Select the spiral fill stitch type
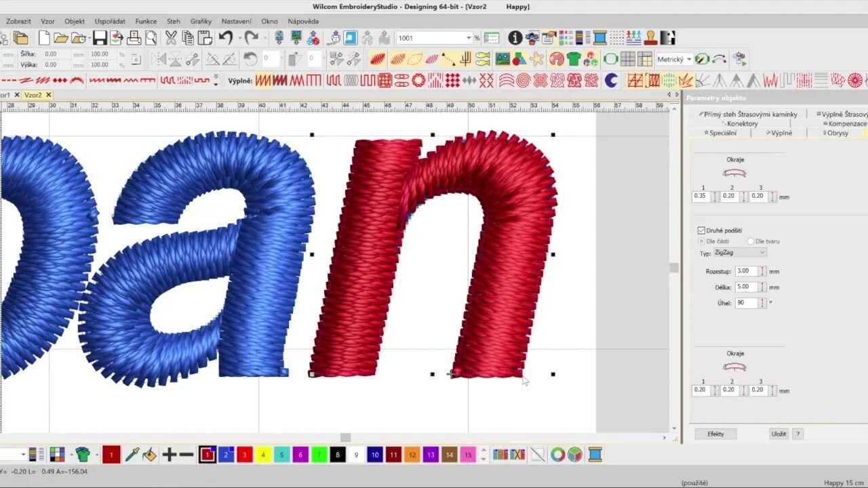This screenshot has height=488, width=868. pyautogui.click(x=523, y=81)
